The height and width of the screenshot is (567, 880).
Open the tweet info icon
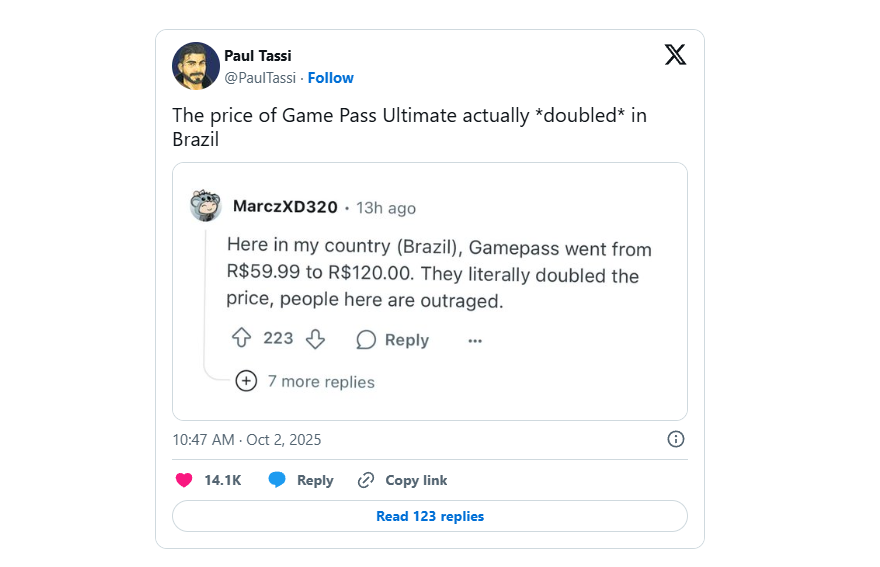point(675,439)
